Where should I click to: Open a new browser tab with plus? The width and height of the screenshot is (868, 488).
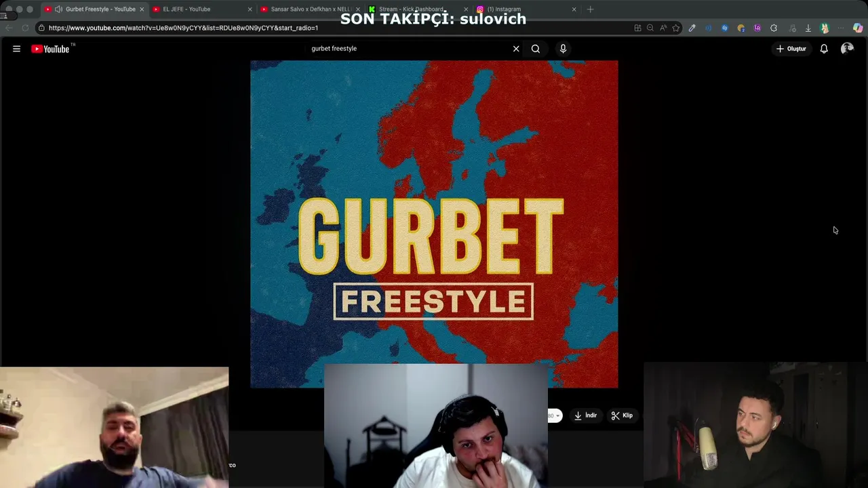click(590, 9)
